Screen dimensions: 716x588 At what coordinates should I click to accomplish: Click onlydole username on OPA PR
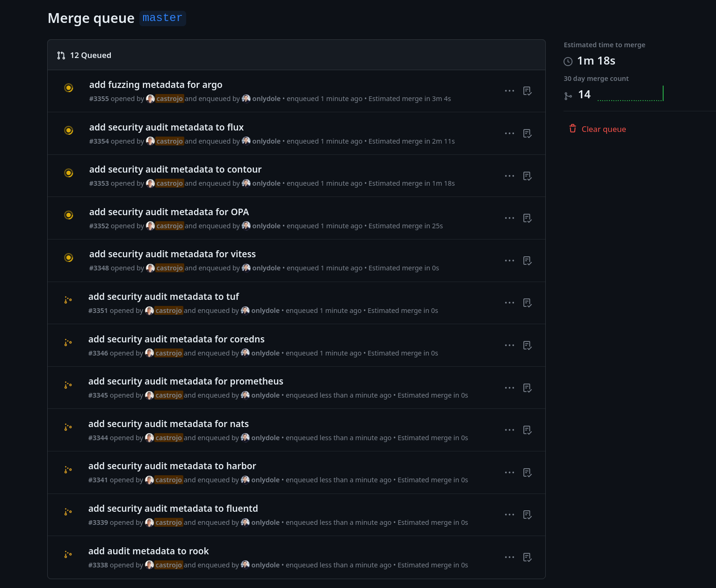[x=266, y=226]
